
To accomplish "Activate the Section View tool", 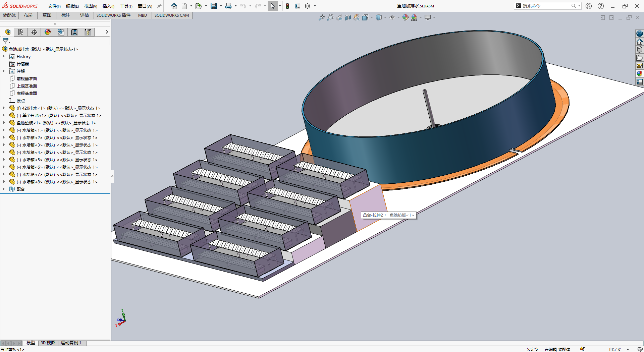I will point(348,17).
